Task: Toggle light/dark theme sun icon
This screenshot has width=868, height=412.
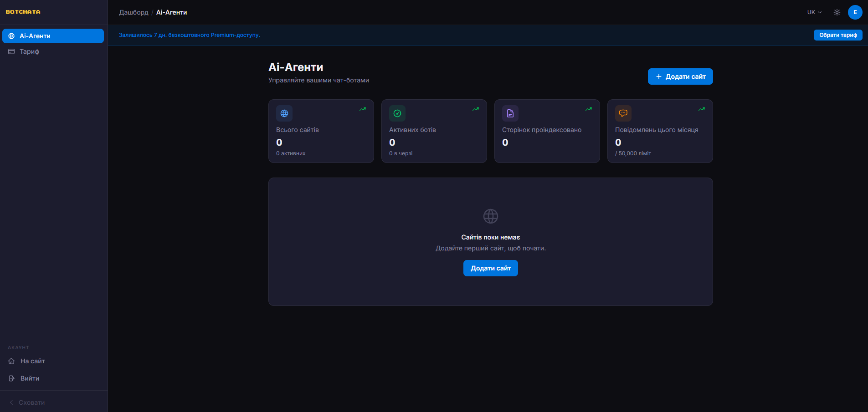Action: click(837, 12)
